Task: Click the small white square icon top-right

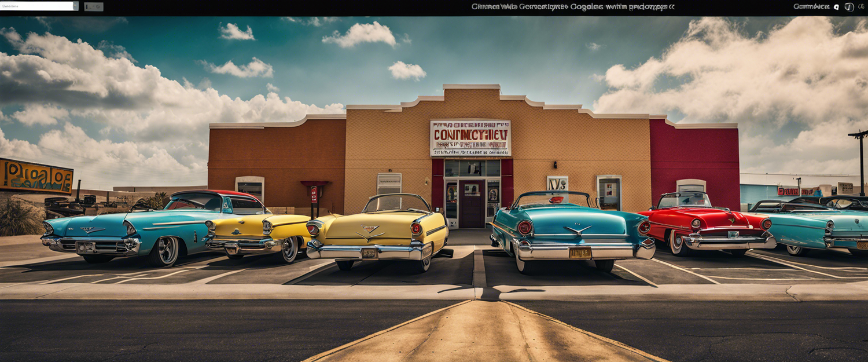Action: [836, 7]
